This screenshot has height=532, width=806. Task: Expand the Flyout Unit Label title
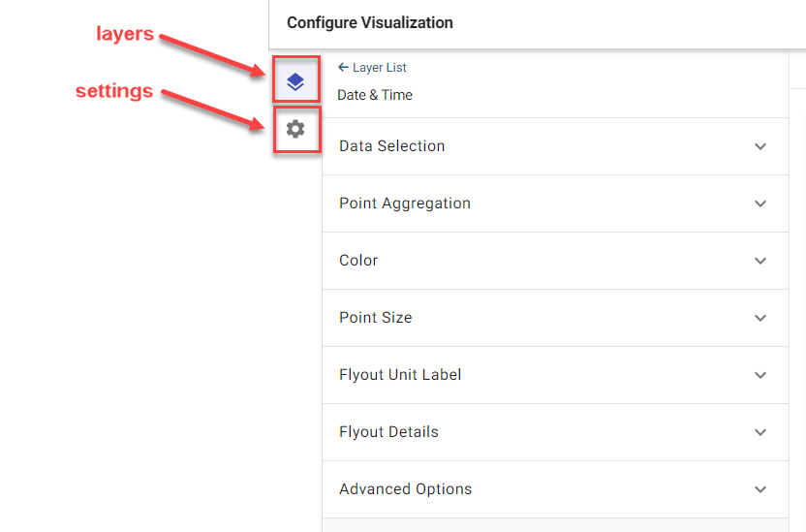coord(400,375)
